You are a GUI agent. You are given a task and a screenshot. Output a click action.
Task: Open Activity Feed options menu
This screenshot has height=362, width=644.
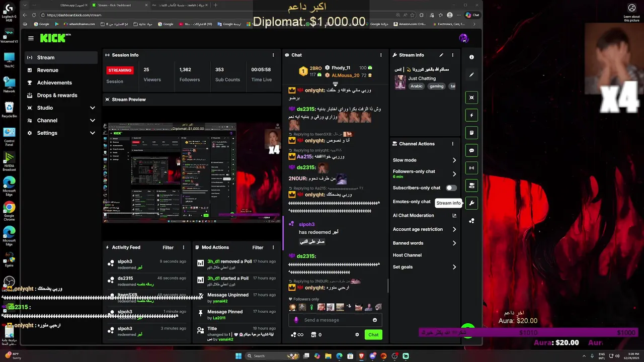click(184, 247)
